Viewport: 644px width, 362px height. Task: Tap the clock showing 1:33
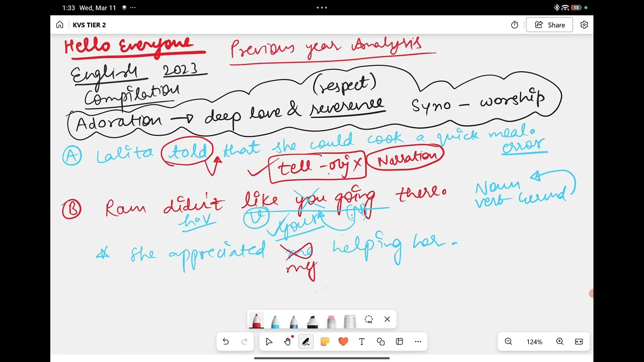68,8
